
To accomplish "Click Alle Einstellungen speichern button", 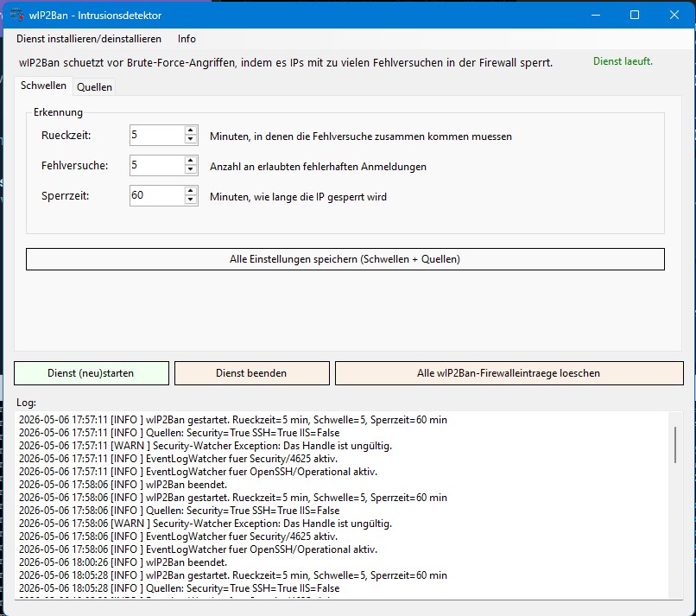I will click(345, 259).
